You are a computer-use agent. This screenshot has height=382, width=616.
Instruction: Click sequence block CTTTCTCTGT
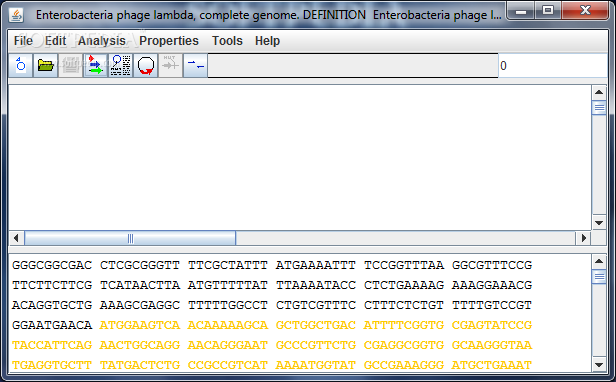pyautogui.click(x=404, y=305)
